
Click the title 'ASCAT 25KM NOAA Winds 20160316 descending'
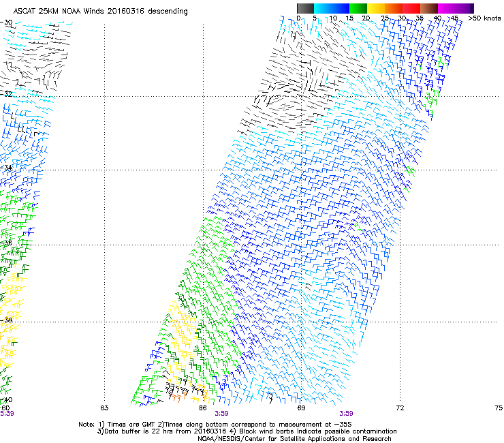coord(100,12)
